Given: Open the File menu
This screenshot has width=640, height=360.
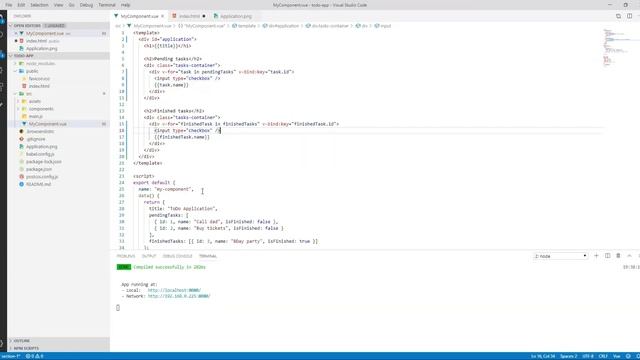Looking at the screenshot, I should click(9, 5).
